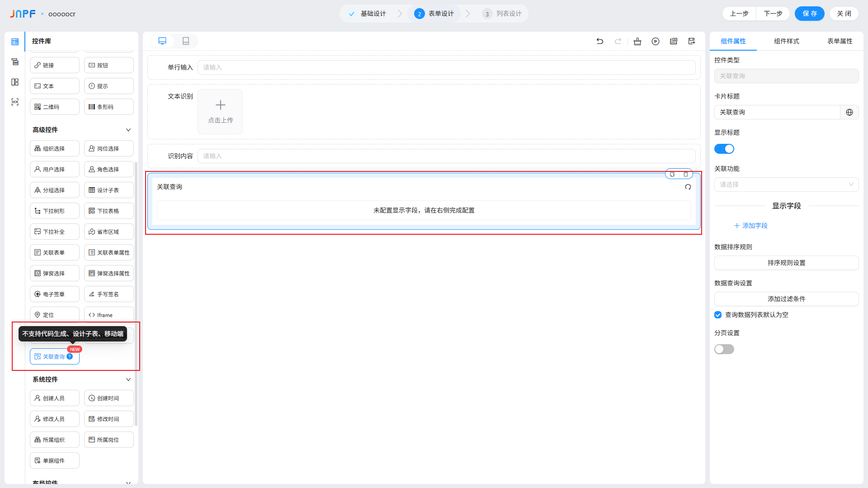Click the undo arrow in canvas toolbar

pyautogui.click(x=600, y=41)
